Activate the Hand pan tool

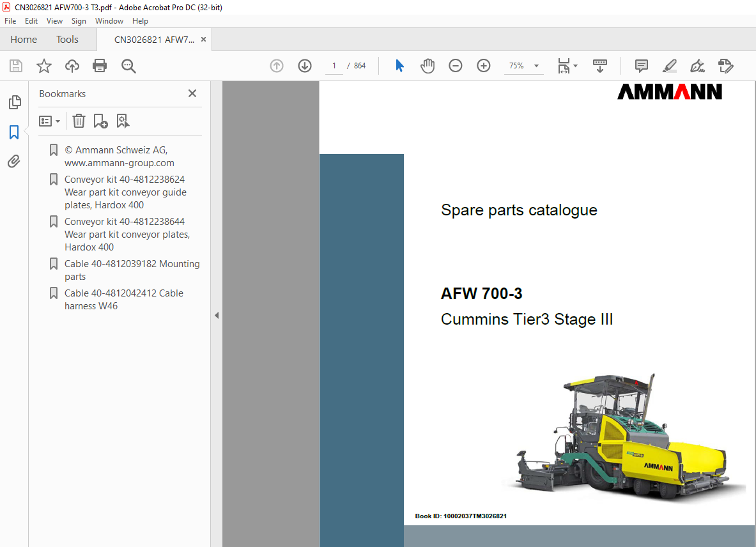click(427, 66)
